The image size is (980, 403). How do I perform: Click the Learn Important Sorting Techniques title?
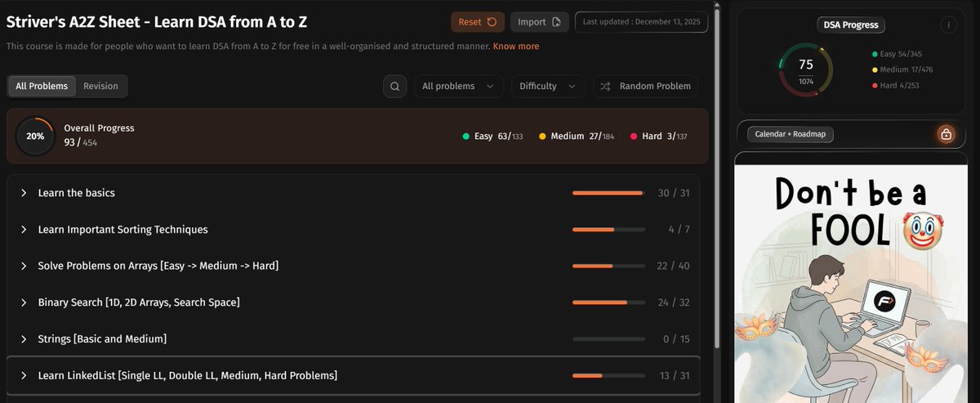(x=122, y=230)
